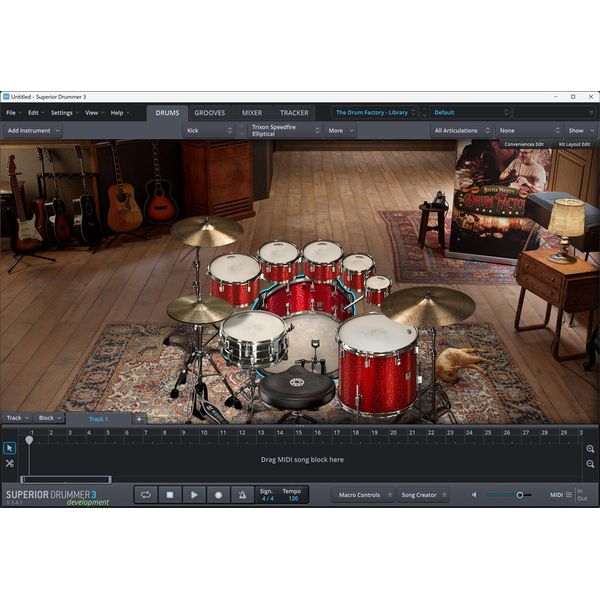This screenshot has width=600, height=600.
Task: Click the Sign. 4/4 time signature field
Action: (267, 495)
